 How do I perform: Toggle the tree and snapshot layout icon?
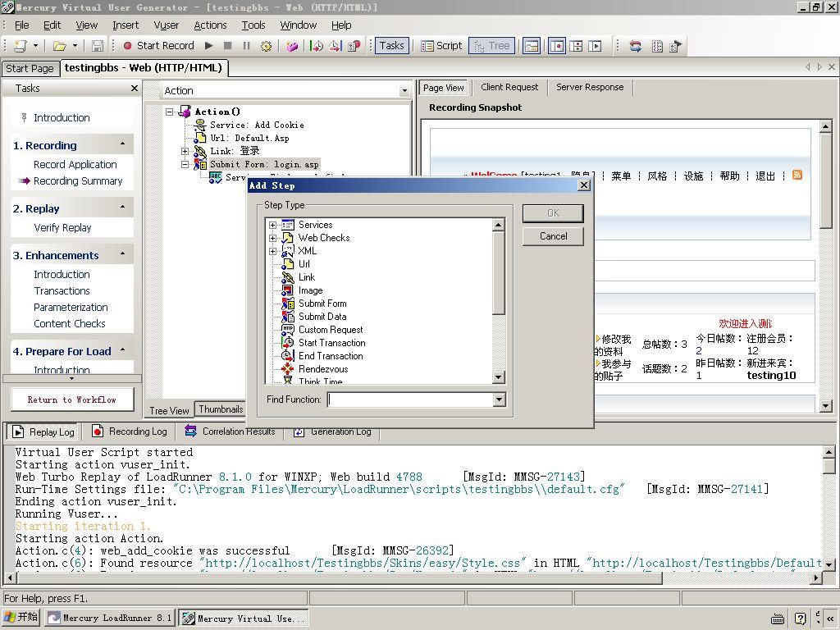577,46
